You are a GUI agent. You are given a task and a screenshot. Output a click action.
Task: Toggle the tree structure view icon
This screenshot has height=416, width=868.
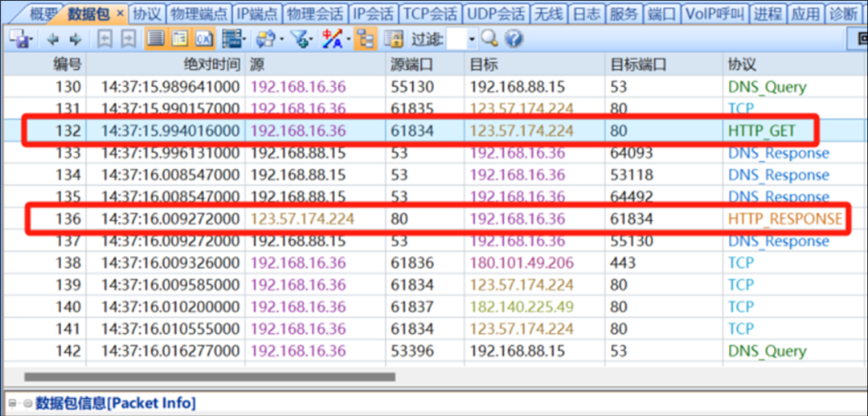[366, 39]
